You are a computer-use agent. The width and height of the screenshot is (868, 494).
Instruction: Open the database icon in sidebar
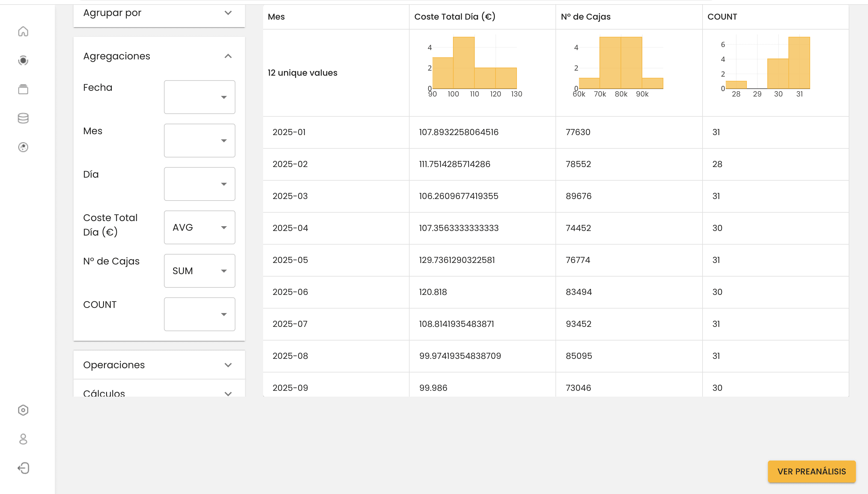click(x=23, y=118)
